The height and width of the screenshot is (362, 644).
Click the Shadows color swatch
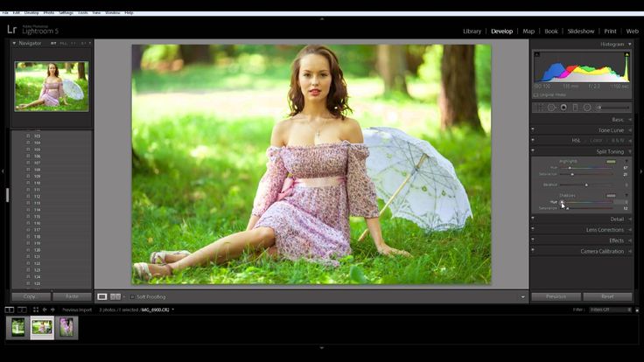coord(611,196)
